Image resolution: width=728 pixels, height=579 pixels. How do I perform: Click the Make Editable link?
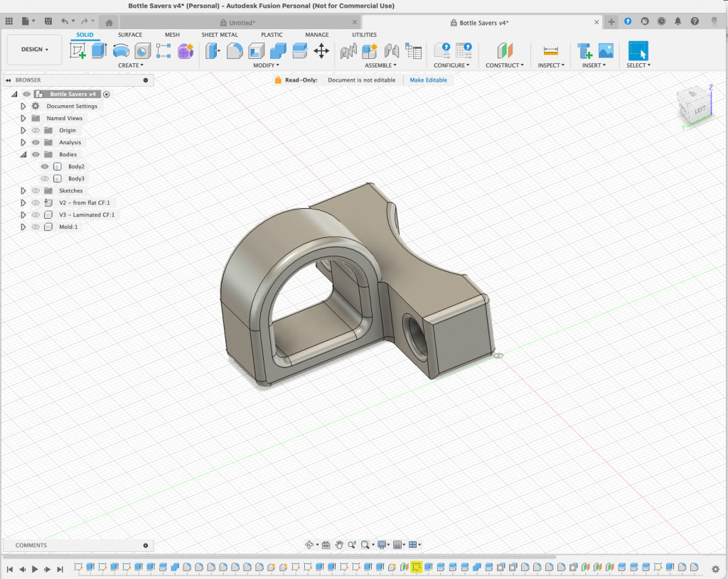(428, 80)
